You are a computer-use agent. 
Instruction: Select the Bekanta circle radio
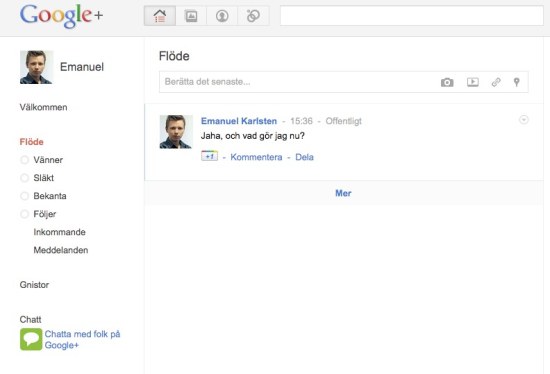click(x=25, y=196)
